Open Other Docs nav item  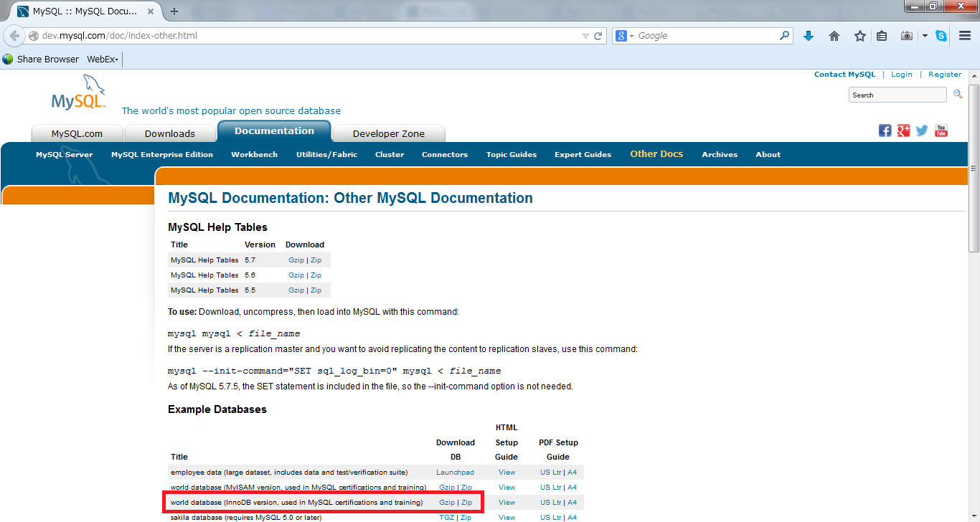(x=656, y=153)
